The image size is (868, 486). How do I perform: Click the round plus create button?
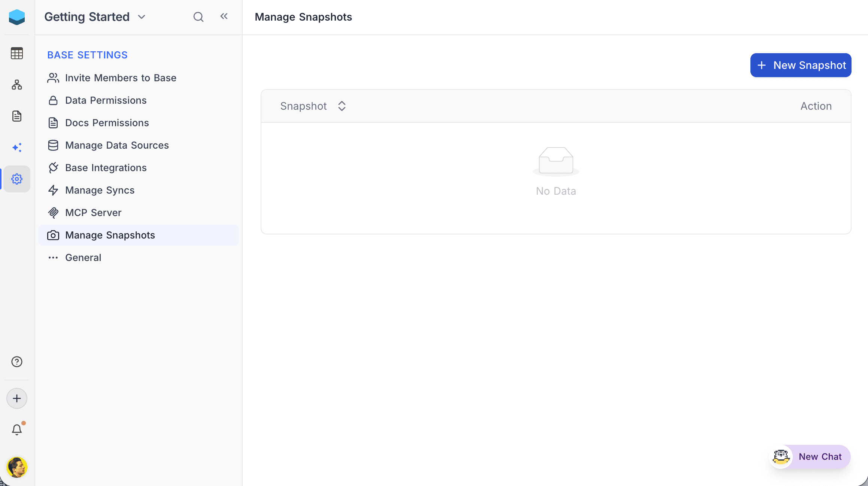click(x=17, y=398)
